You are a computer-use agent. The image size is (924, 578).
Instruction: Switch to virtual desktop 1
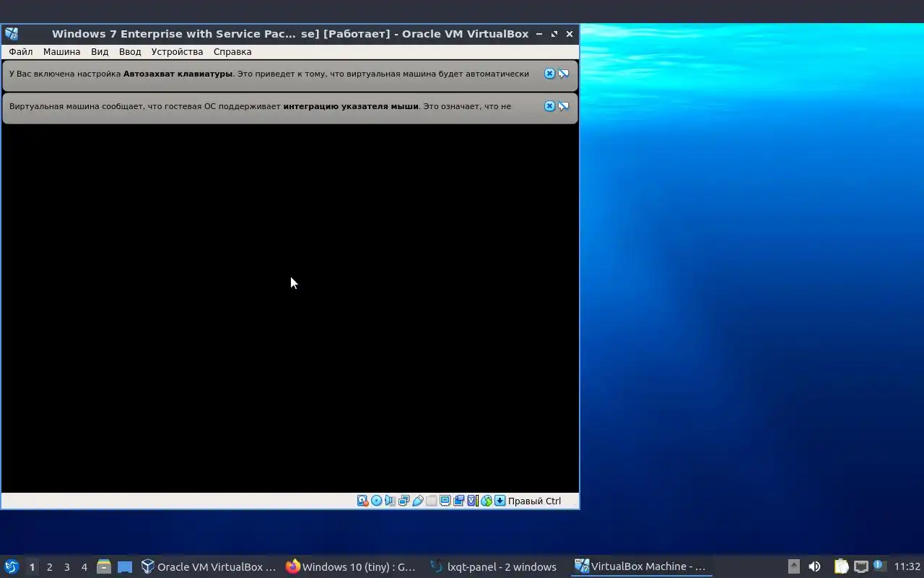click(x=32, y=567)
